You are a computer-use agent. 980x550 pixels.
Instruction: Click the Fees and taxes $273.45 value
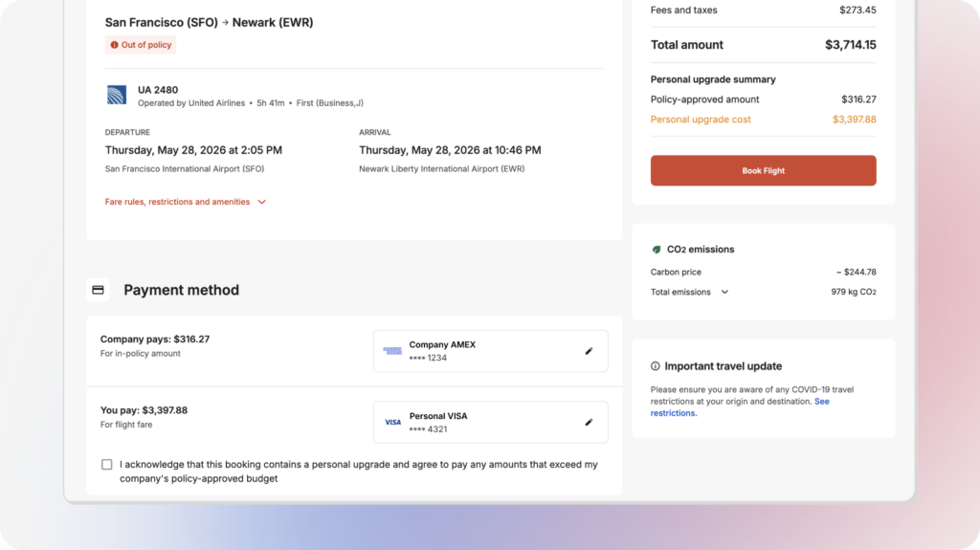tap(857, 10)
